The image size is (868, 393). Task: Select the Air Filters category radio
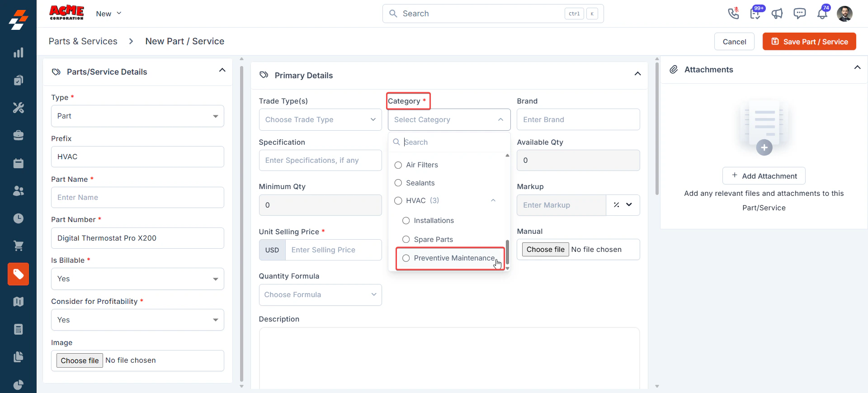tap(398, 165)
